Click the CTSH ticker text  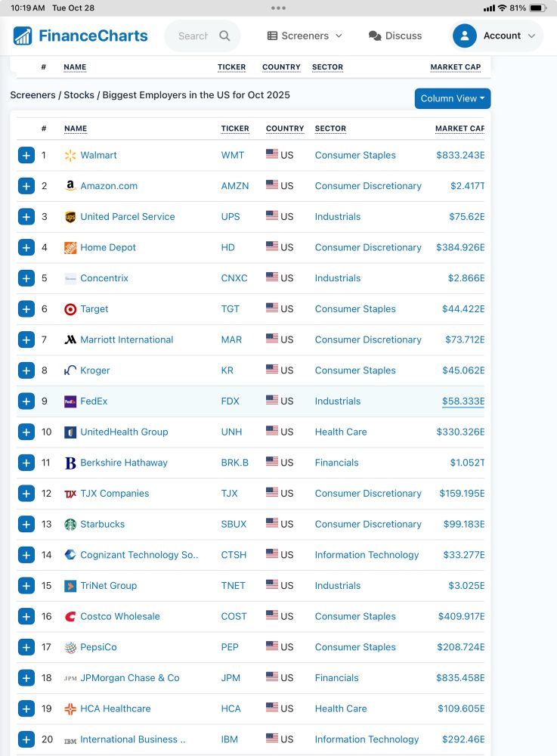[x=234, y=555]
